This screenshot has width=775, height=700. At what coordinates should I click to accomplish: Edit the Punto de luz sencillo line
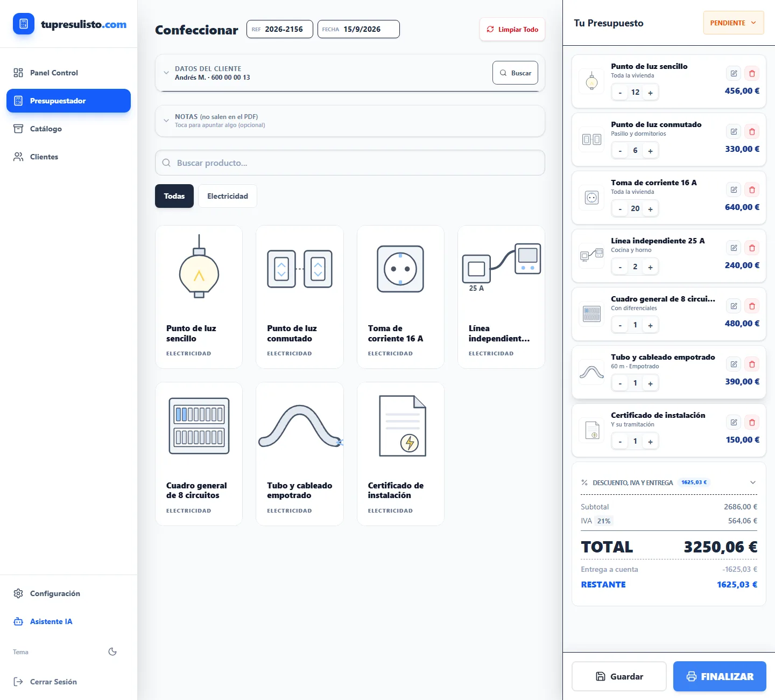pyautogui.click(x=734, y=73)
